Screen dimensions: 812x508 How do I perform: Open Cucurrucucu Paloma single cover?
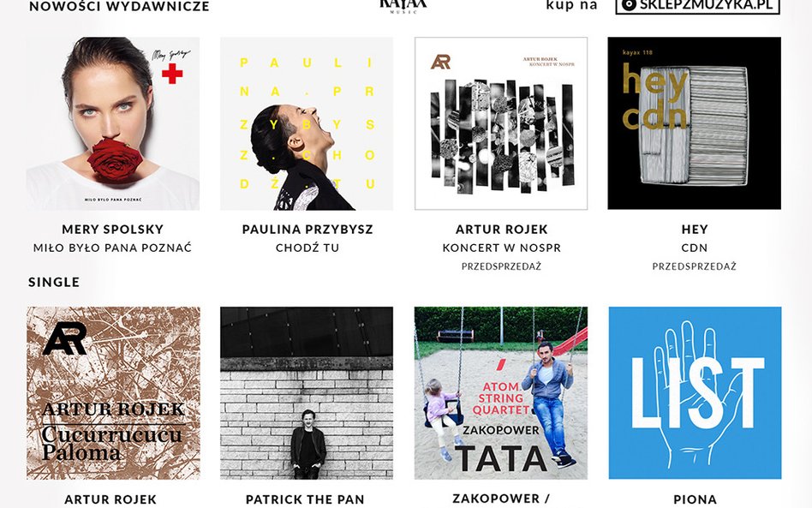[113, 393]
